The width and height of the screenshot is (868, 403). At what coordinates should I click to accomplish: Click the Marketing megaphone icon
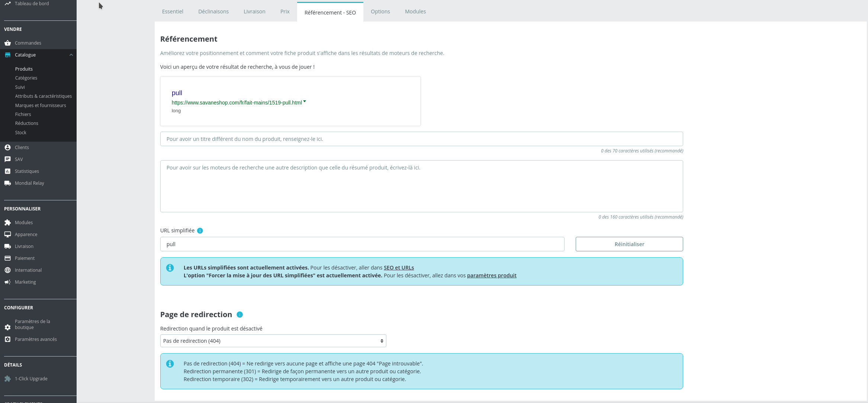[x=7, y=282]
